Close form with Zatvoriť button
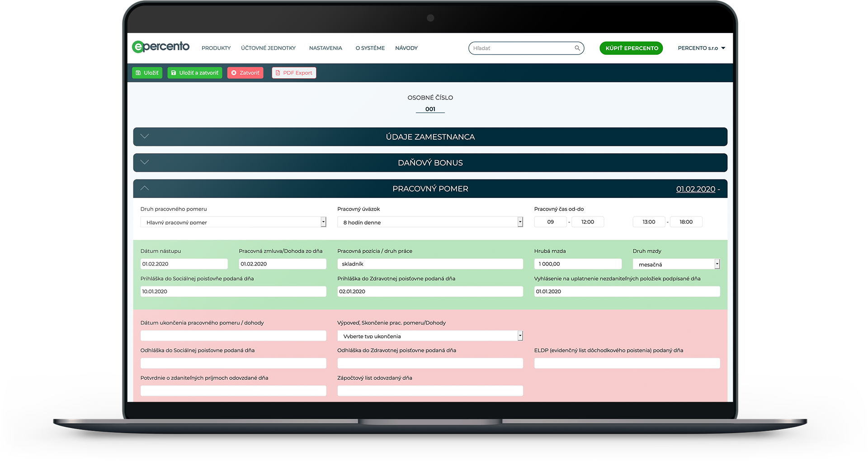Image resolution: width=868 pixels, height=461 pixels. click(245, 73)
